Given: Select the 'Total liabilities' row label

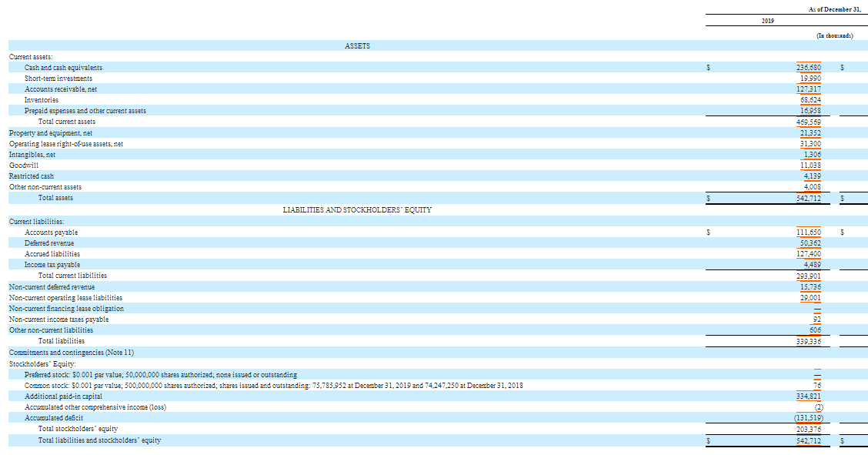Looking at the screenshot, I should (62, 341).
